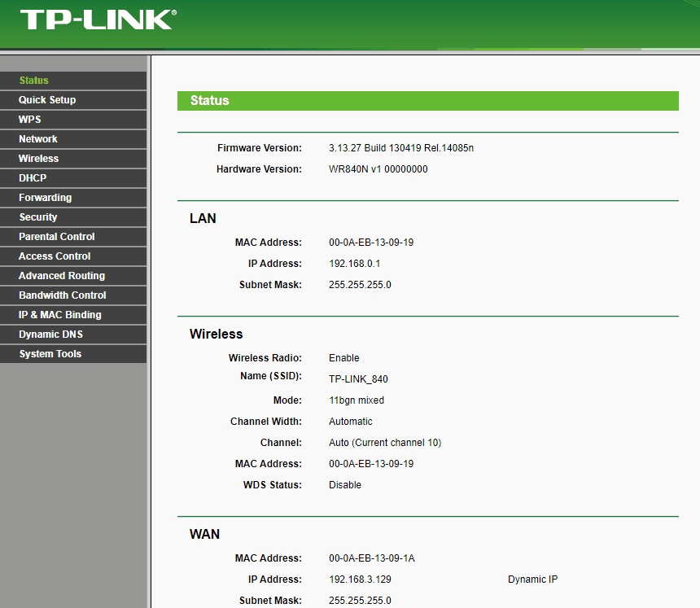Click Wireless MAC address 00-0A-EB-13-09-19 value
Screen dimensions: 700x608
371,464
